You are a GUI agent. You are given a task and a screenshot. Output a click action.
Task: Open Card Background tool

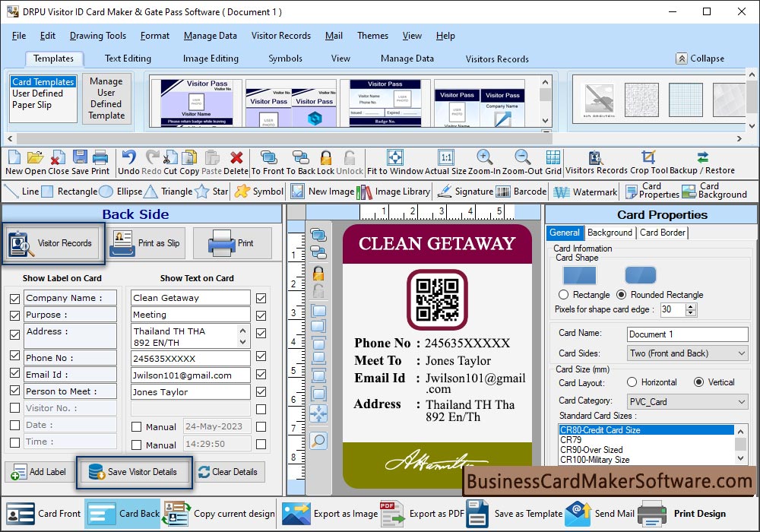tap(714, 191)
